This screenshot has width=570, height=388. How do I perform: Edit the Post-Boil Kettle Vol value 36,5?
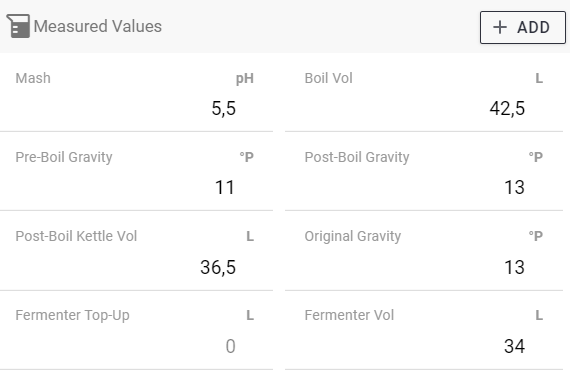coord(218,267)
